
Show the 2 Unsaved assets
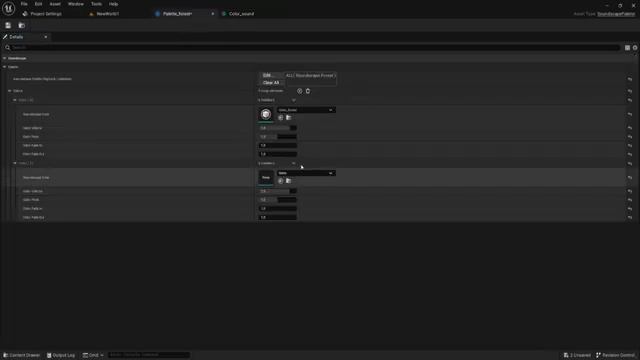coord(577,355)
